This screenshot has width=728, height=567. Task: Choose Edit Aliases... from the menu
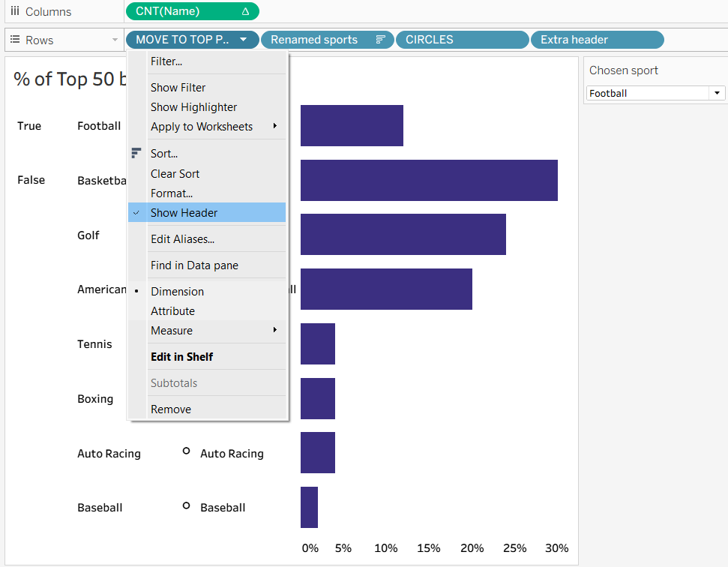[182, 239]
